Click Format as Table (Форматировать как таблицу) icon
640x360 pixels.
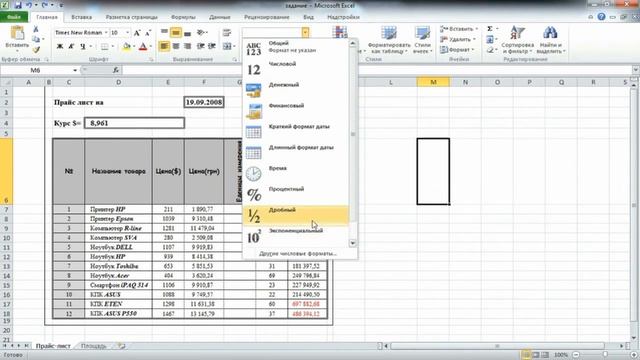[x=389, y=33]
